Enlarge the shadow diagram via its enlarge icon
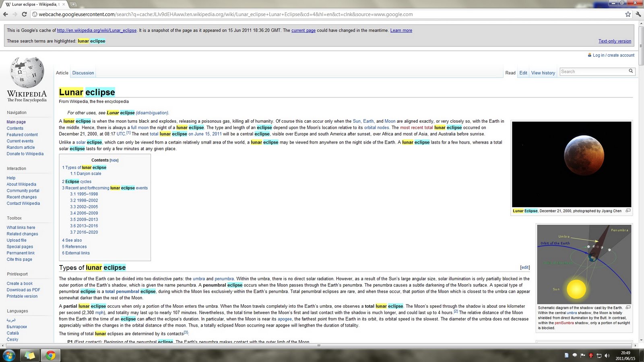This screenshot has height=362, width=644. pyautogui.click(x=628, y=307)
